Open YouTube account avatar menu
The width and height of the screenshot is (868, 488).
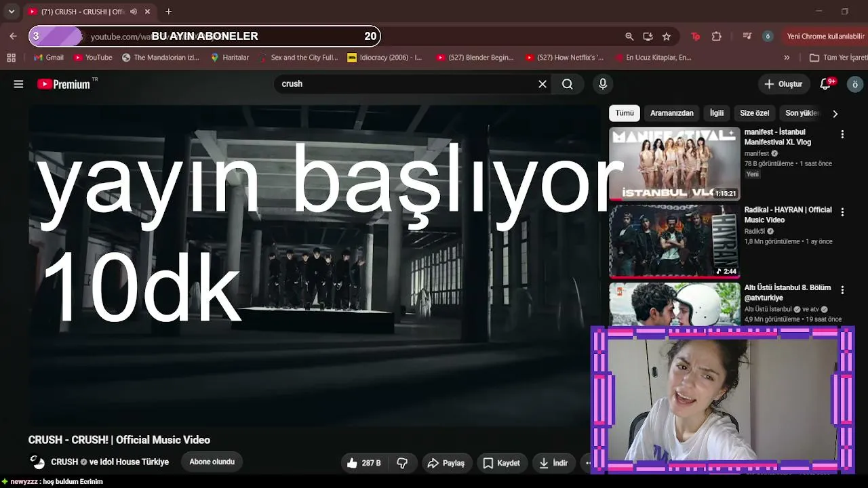point(854,84)
